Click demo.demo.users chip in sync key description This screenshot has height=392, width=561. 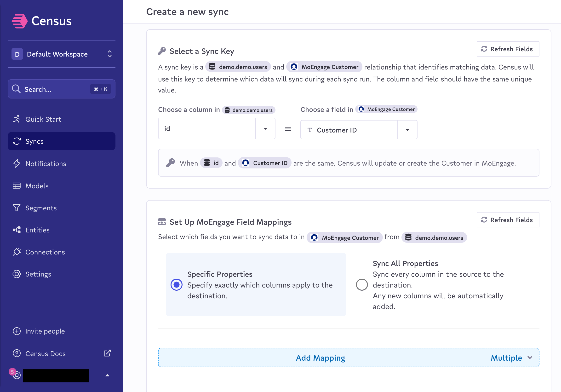(x=238, y=67)
